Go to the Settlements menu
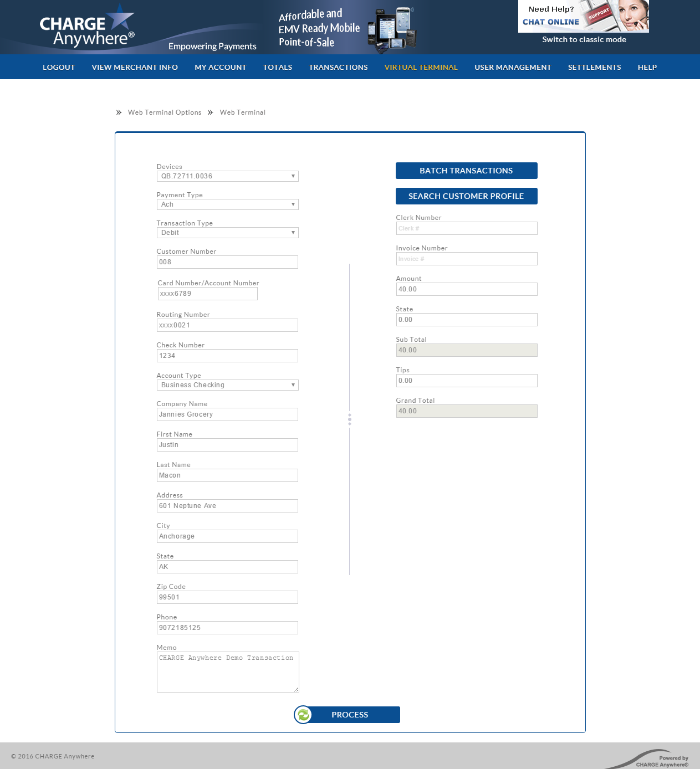This screenshot has height=769, width=700. pos(594,67)
